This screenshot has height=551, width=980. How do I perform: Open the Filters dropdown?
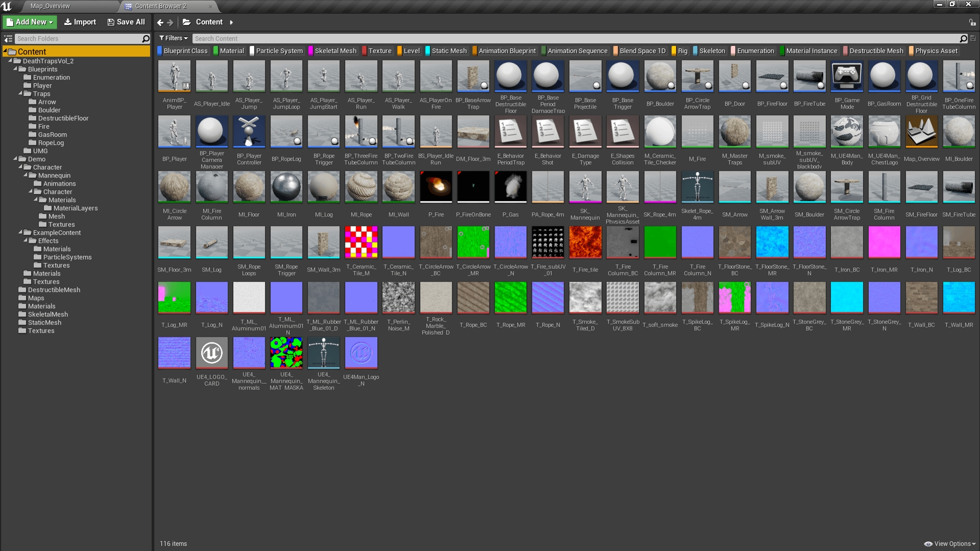(174, 38)
